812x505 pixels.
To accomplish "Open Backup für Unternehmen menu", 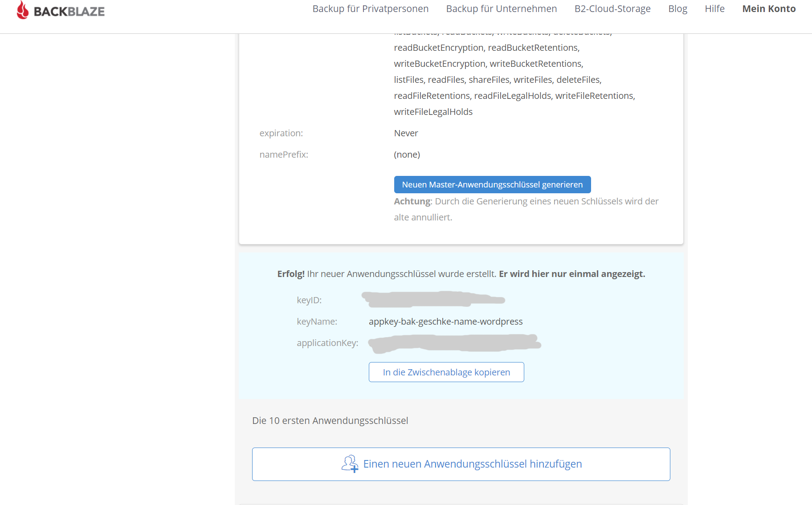I will (x=502, y=9).
